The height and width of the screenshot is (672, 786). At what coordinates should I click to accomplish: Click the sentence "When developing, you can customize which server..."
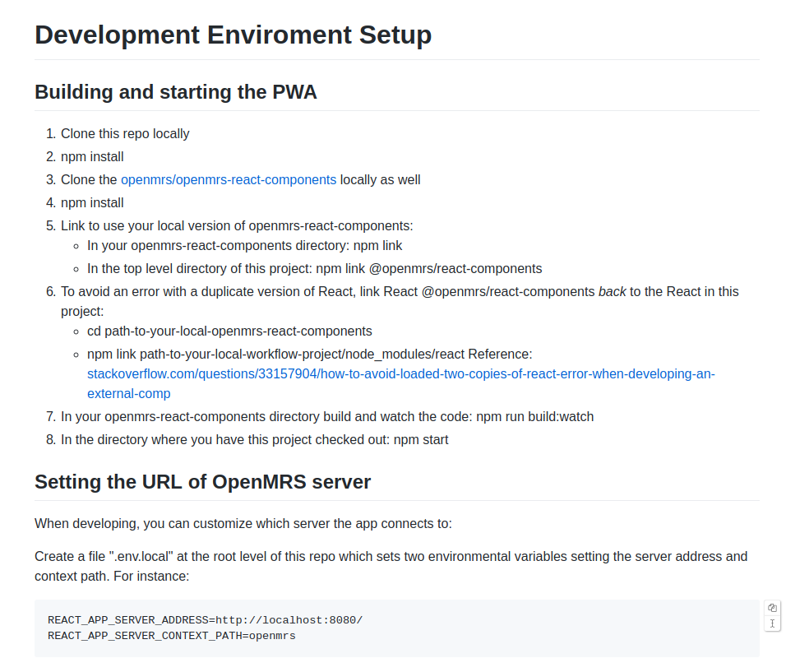[x=243, y=524]
